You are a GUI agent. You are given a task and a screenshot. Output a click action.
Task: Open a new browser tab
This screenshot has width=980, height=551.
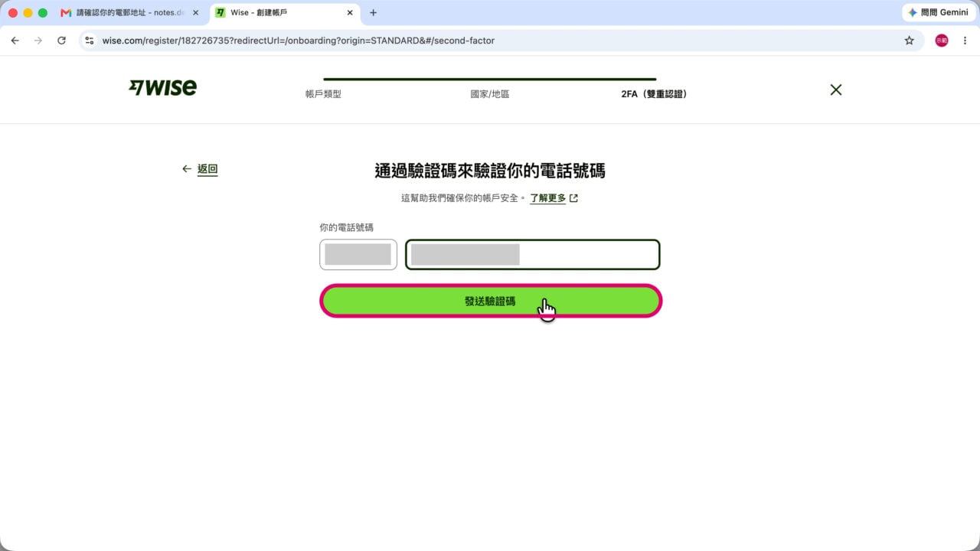pyautogui.click(x=374, y=13)
